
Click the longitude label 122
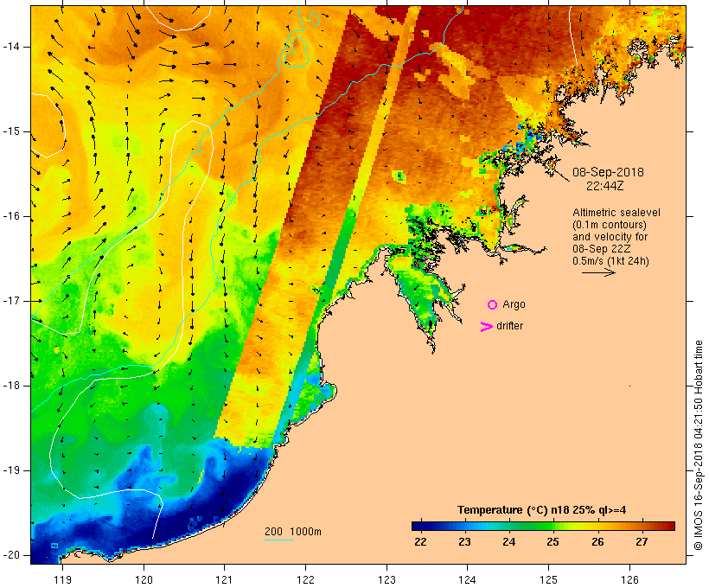click(306, 579)
